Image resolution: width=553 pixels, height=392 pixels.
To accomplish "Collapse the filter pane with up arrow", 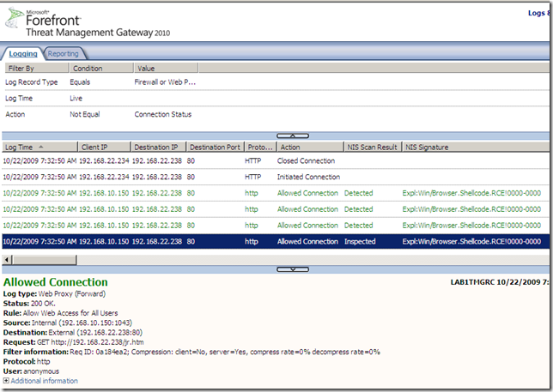I will pyautogui.click(x=292, y=136).
